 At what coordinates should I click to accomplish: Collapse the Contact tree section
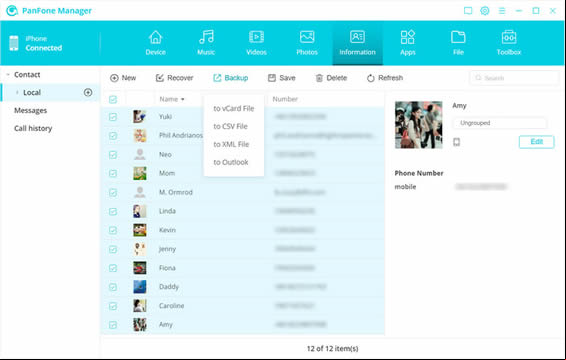[8, 75]
